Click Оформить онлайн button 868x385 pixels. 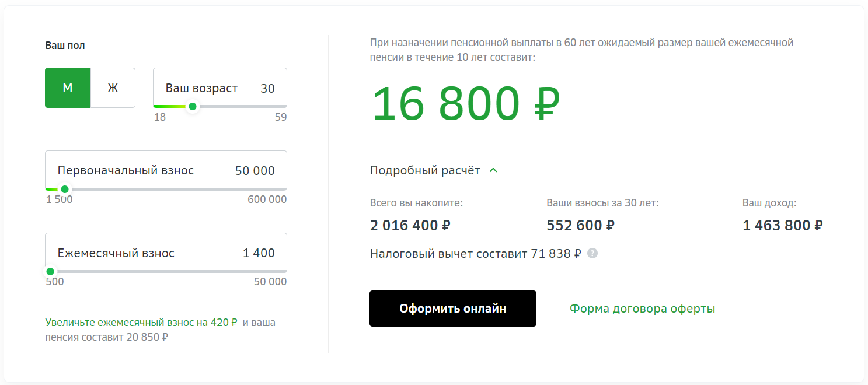(452, 308)
